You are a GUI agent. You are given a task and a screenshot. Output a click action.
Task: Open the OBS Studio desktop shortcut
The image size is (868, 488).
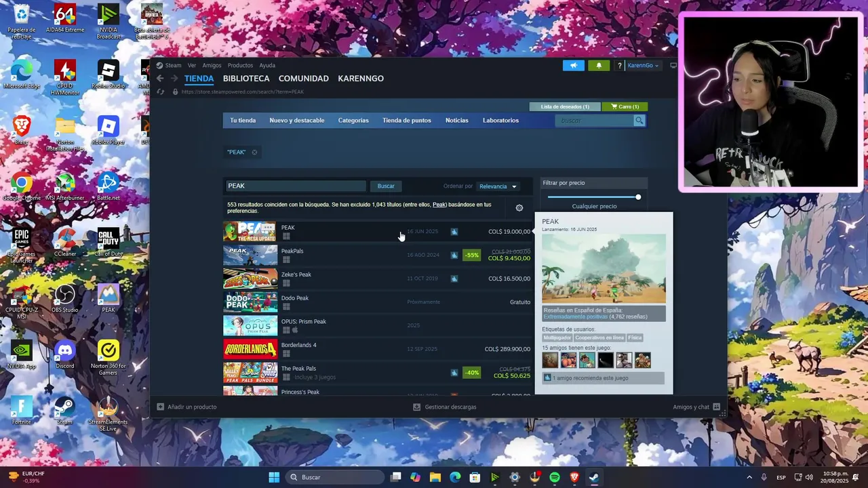[65, 298]
